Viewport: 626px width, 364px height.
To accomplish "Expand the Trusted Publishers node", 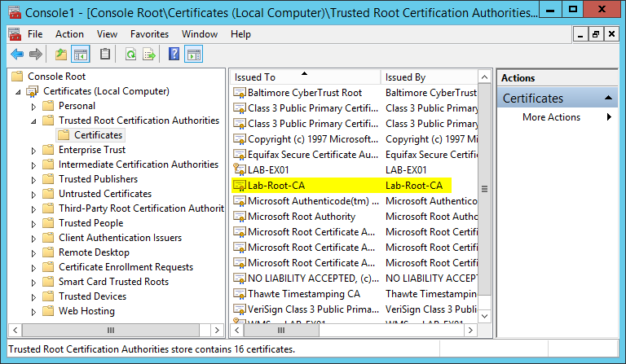I will click(33, 180).
